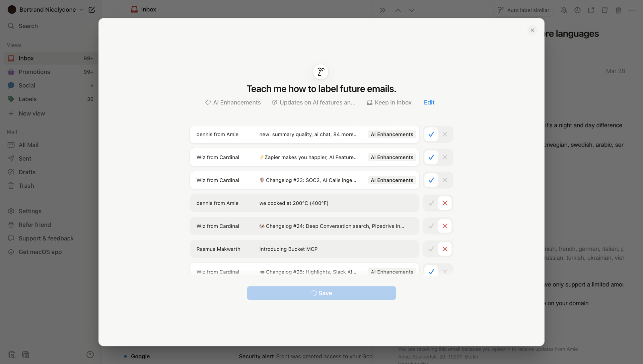Open the snooze clock icon in the toolbar
The width and height of the screenshot is (643, 364).
coord(577,10)
